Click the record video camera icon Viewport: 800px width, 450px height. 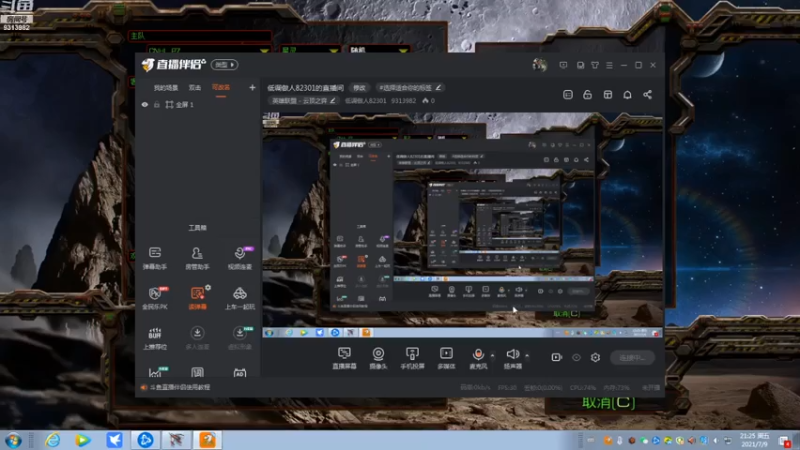557,357
